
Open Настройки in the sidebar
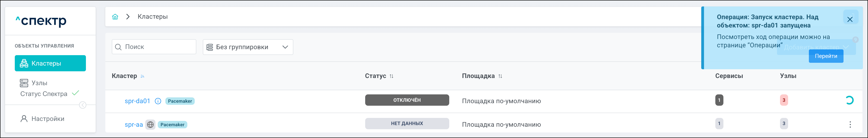click(48, 119)
